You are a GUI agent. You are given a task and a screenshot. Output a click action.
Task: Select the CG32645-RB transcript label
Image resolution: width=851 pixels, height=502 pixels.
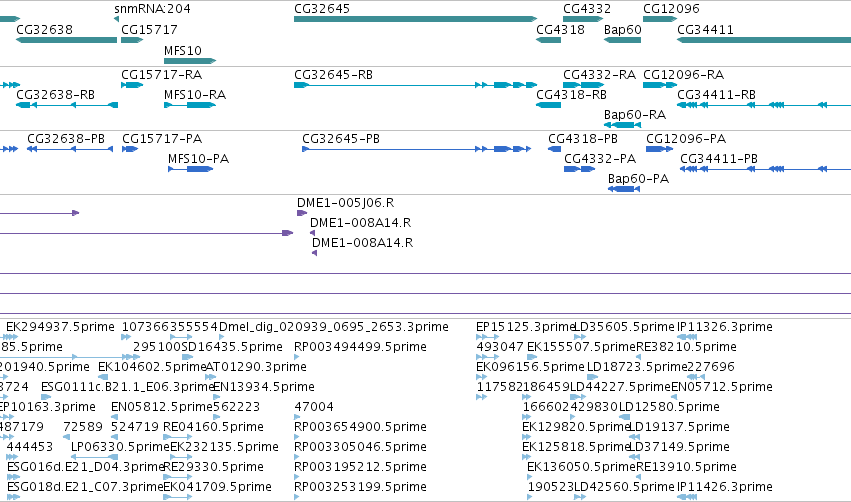click(x=334, y=74)
